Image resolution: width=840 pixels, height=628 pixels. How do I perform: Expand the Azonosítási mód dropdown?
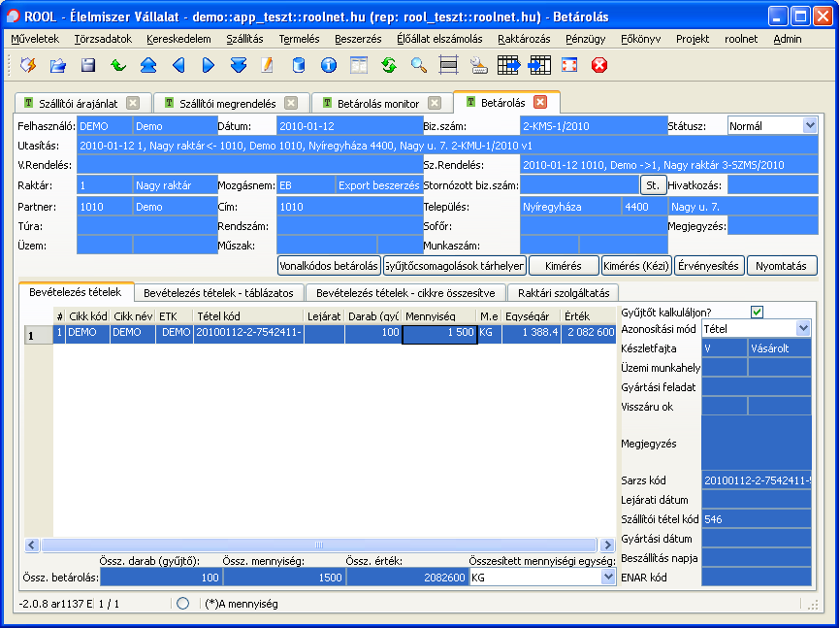click(x=802, y=329)
